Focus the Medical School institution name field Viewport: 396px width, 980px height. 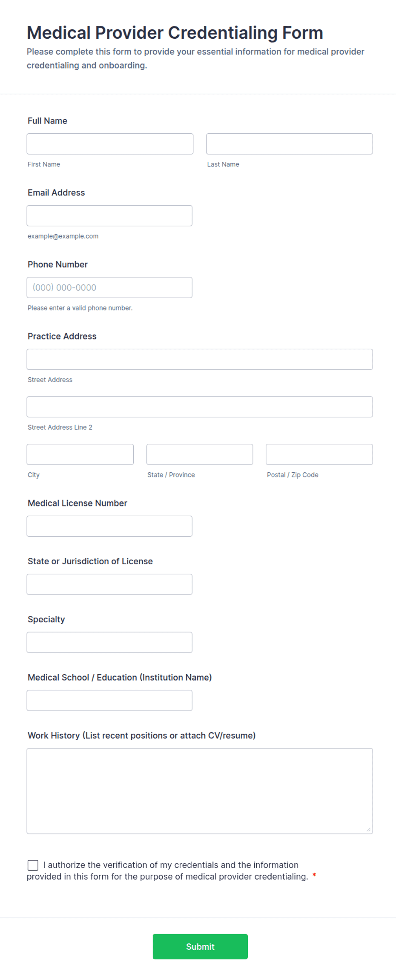click(109, 701)
